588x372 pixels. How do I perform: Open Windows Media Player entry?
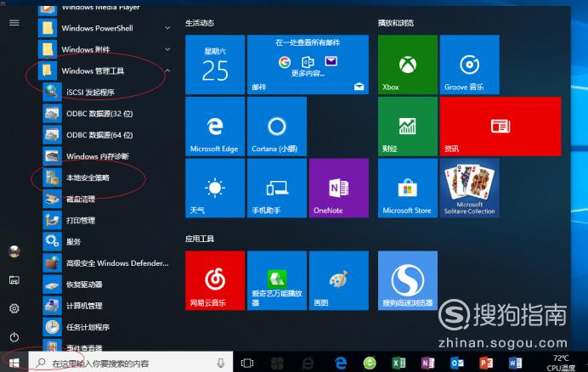105,9
